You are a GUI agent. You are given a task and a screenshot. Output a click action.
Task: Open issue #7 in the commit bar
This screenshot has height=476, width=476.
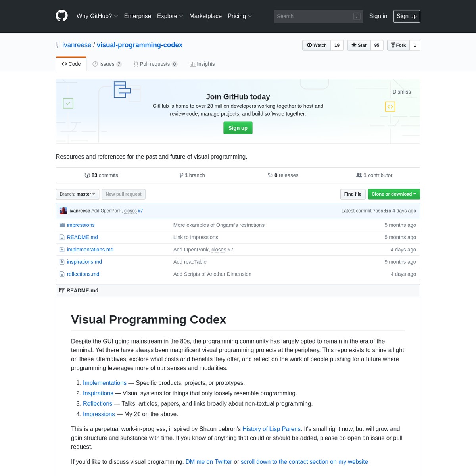click(x=140, y=211)
